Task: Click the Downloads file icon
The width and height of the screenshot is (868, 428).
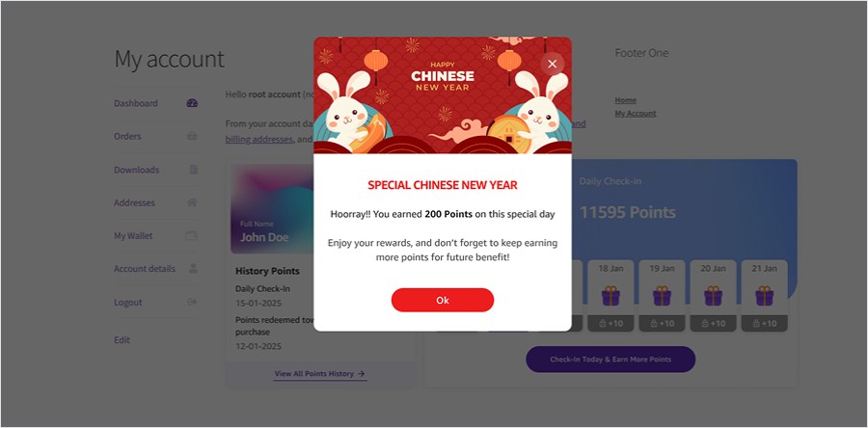Action: [x=193, y=170]
